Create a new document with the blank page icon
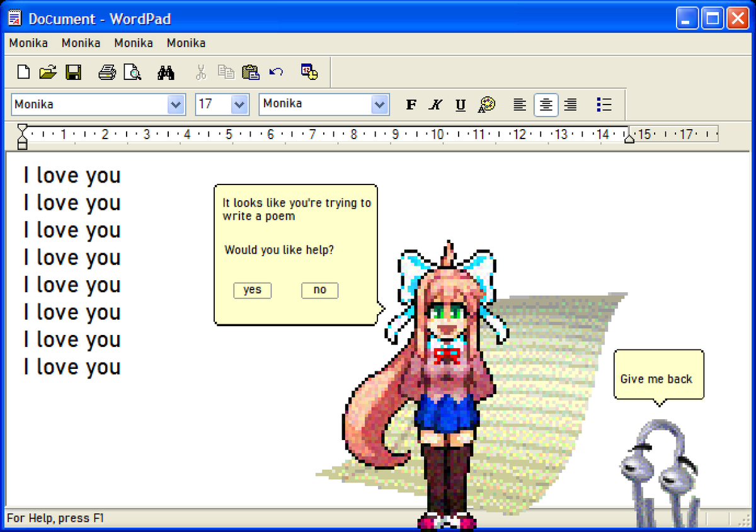 23,72
